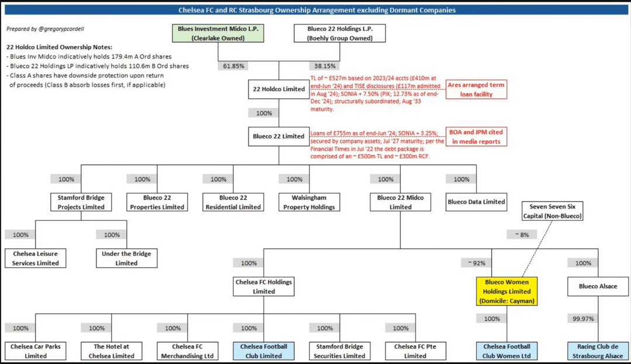The image size is (631, 364).
Task: Select the Blueco 22 Holdings L.P. box
Action: click(340, 33)
